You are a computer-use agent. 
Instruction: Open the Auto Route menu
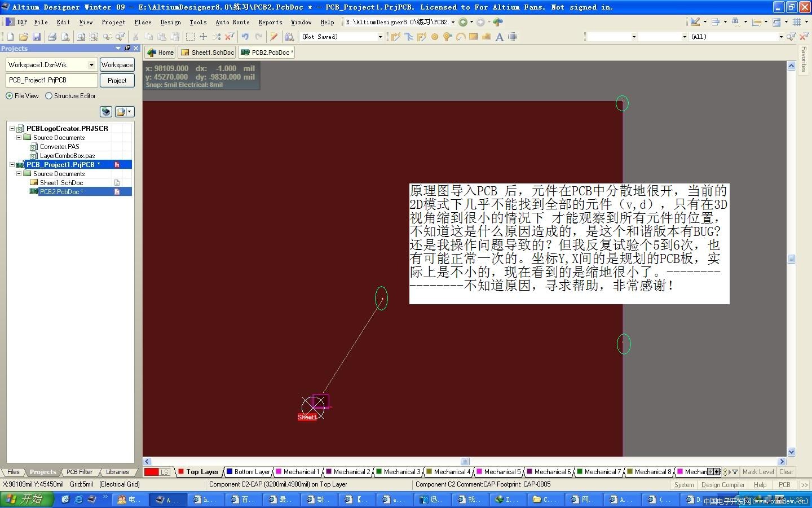tap(232, 22)
